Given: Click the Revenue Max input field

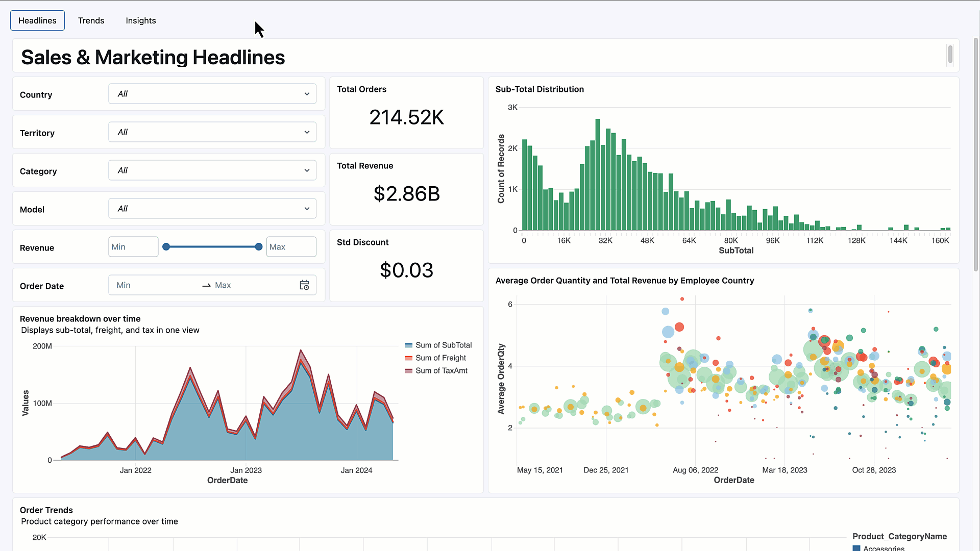Looking at the screenshot, I should pos(291,247).
